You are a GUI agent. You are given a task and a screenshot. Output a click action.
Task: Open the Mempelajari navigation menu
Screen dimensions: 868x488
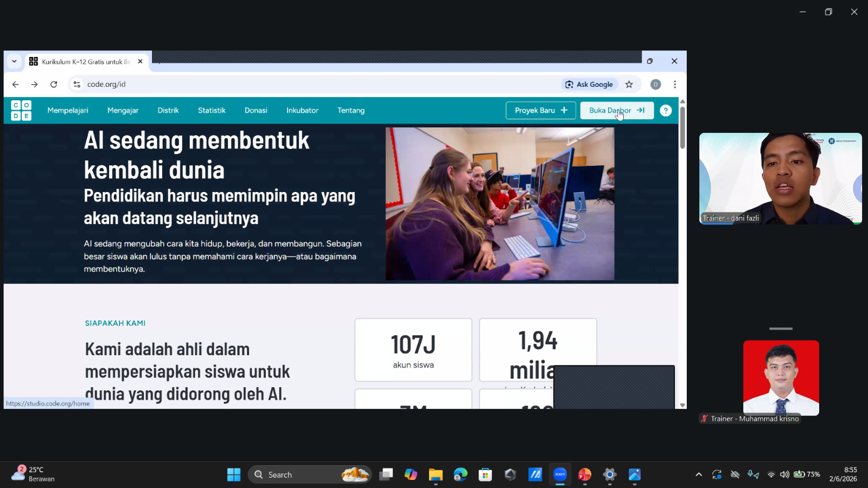(68, 111)
